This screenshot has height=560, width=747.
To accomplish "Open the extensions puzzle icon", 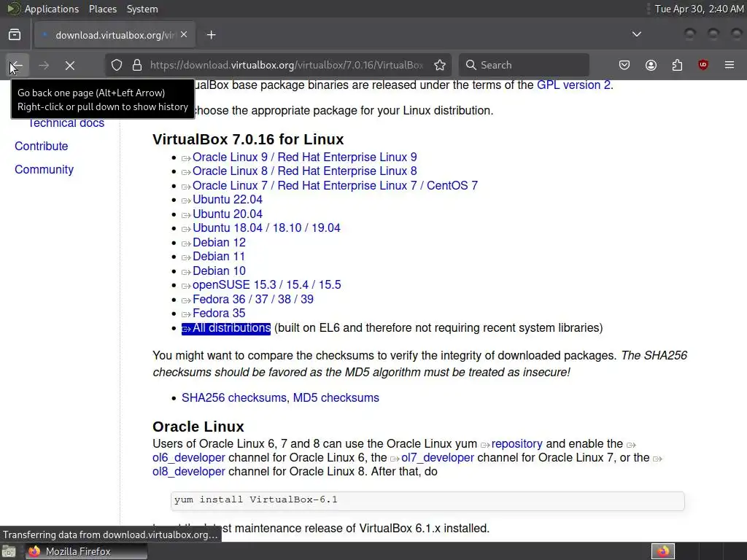I will 677,65.
